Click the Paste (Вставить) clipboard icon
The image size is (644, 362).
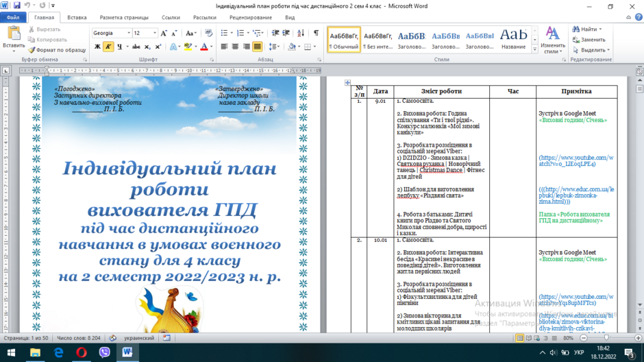pyautogui.click(x=14, y=34)
